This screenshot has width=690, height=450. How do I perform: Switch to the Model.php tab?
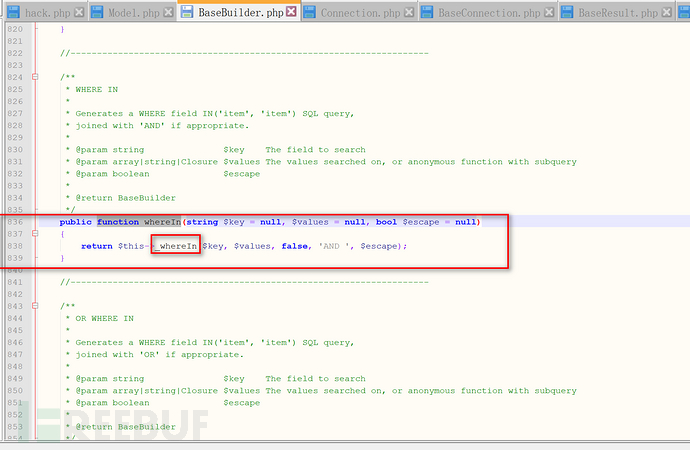pos(134,13)
